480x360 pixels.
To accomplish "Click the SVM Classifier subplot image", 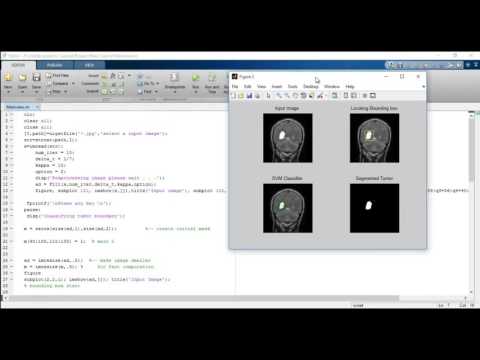I will pos(288,208).
